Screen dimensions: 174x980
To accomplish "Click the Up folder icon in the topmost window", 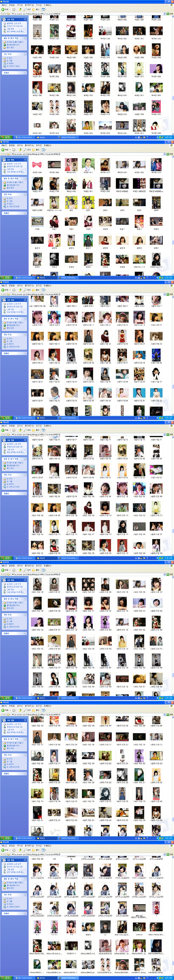I will 20,9.
